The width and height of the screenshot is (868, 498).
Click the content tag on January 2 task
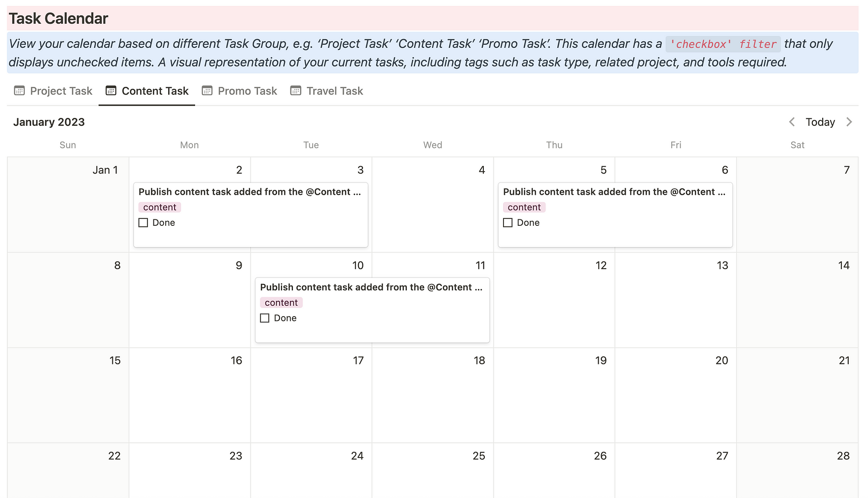[160, 208]
